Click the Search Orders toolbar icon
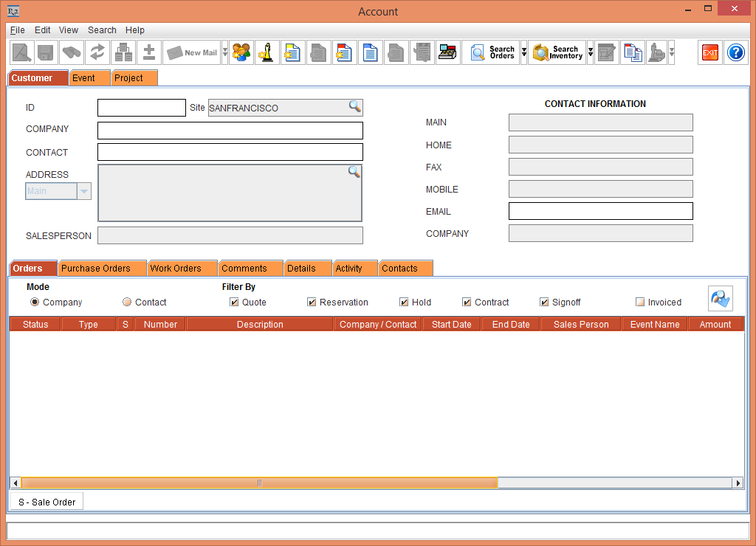The width and height of the screenshot is (756, 546). pos(491,52)
